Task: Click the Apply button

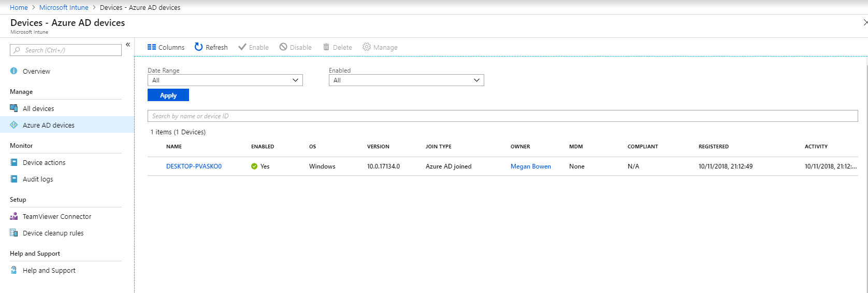Action: point(168,95)
